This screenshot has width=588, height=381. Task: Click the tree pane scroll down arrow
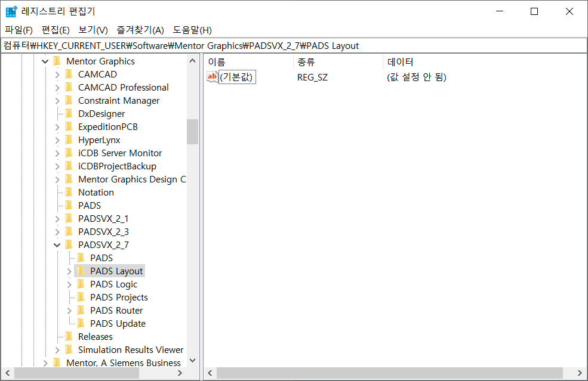[192, 360]
